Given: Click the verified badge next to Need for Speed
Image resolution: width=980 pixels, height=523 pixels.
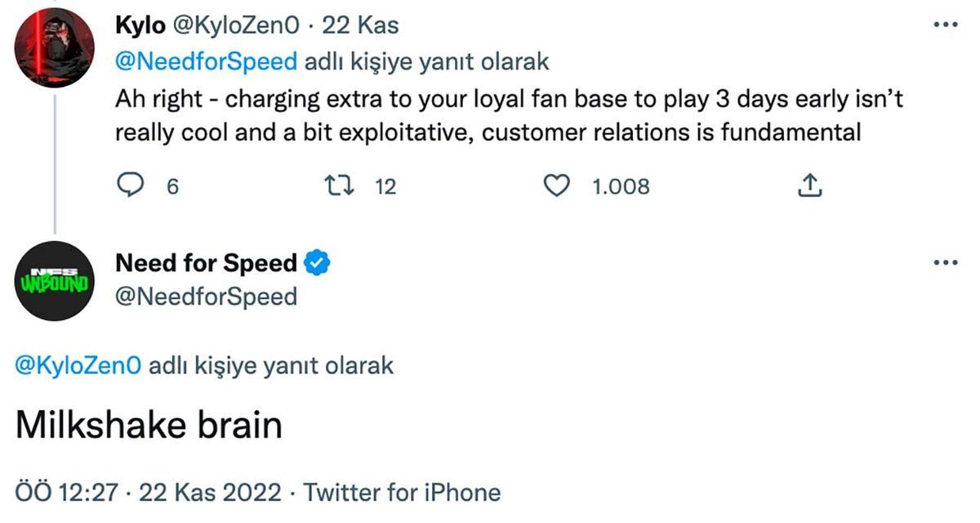Looking at the screenshot, I should [x=317, y=261].
